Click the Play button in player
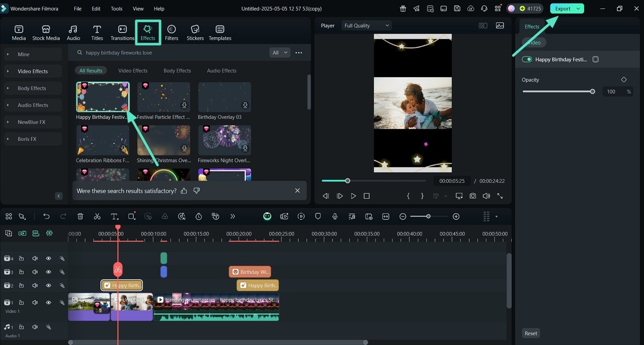 pos(353,196)
